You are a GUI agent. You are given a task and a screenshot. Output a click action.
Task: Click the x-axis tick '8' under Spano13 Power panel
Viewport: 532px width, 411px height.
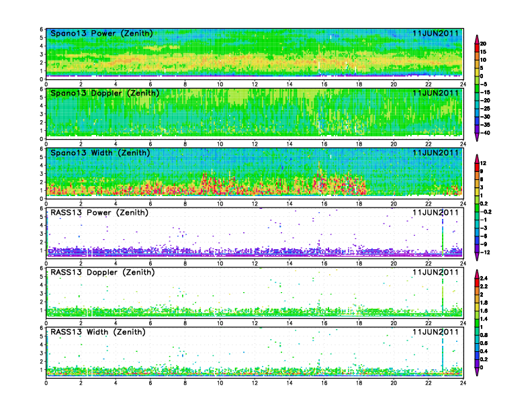tap(185, 85)
